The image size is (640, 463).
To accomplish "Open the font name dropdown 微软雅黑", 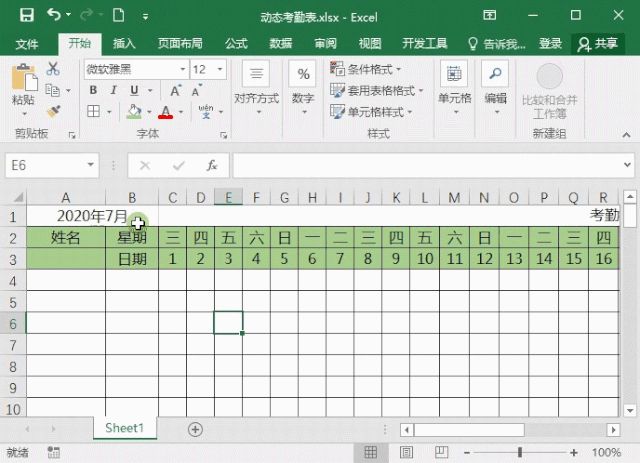I will tap(181, 69).
